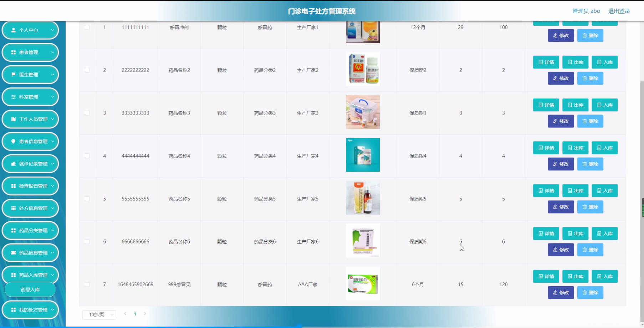Open 详情 for 药品名称3
Viewport: 644px width, 328px height.
[546, 105]
